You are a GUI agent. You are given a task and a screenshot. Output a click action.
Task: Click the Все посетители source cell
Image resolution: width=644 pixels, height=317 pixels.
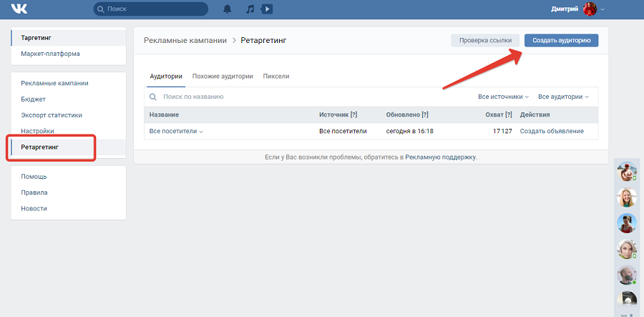pos(343,132)
